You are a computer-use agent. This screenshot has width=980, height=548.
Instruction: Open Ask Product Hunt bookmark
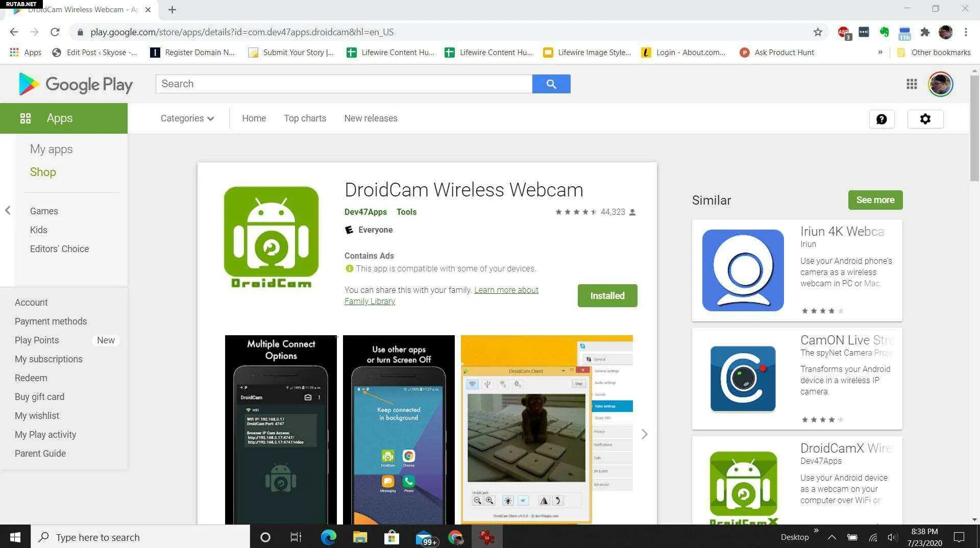tap(776, 52)
